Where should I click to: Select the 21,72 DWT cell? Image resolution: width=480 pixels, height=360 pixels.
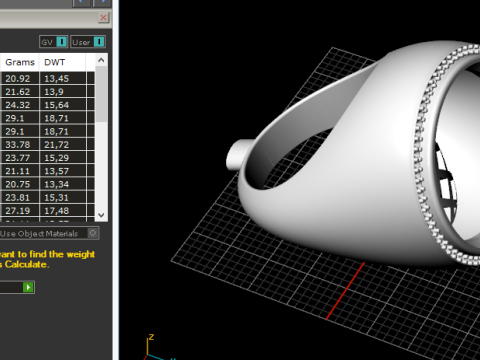coord(63,145)
